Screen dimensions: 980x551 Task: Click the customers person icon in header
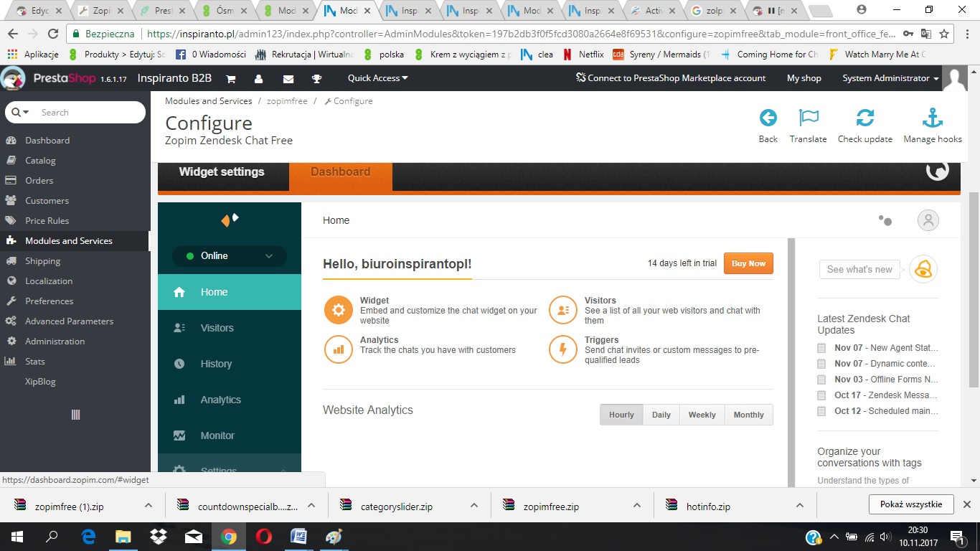click(x=258, y=78)
